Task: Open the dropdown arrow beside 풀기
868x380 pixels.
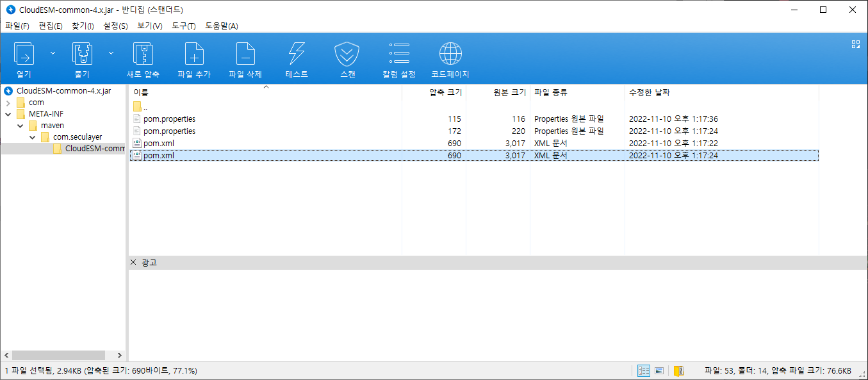Action: point(111,53)
